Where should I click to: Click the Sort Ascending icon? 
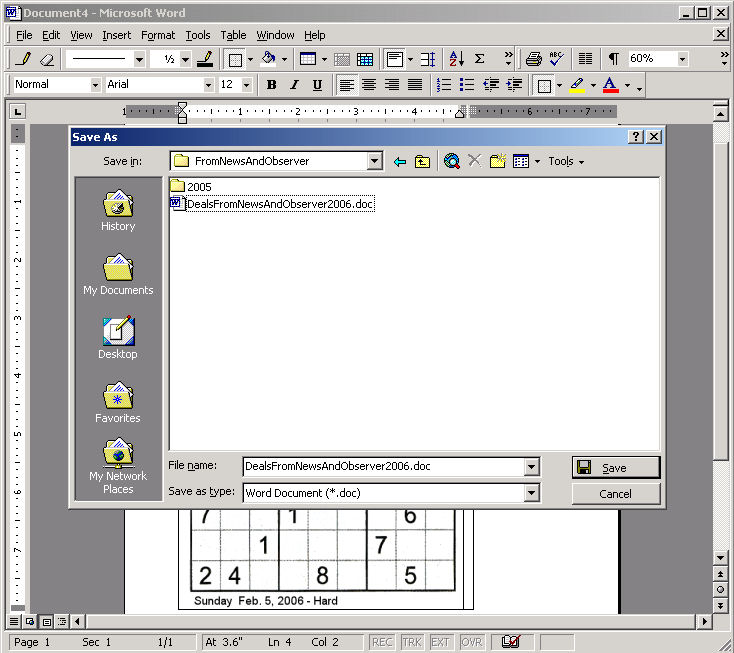pos(456,59)
